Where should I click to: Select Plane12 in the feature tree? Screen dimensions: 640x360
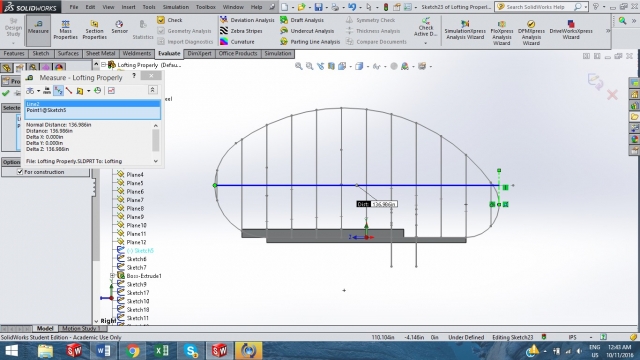136,242
